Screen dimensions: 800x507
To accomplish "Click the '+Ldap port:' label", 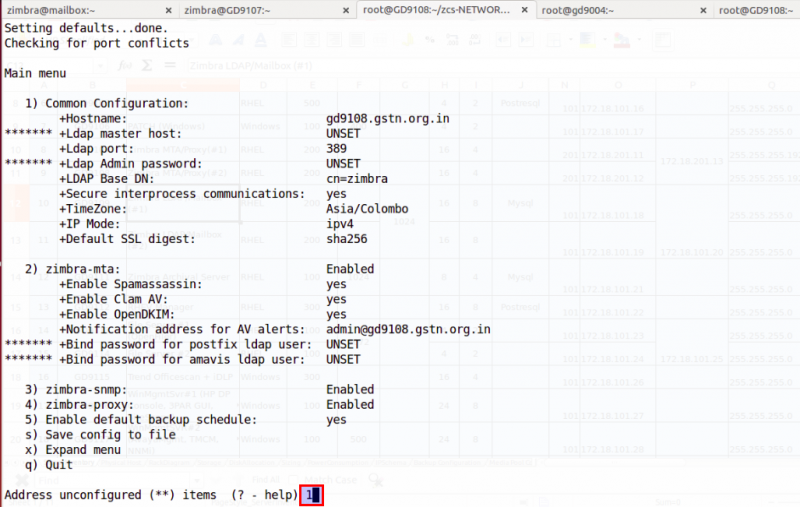I will (96, 149).
